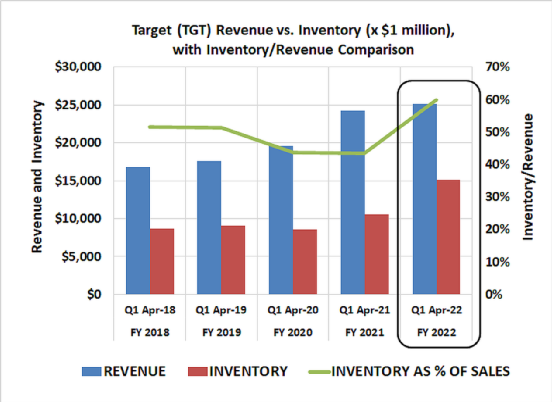Image resolution: width=552 pixels, height=402 pixels.
Task: Click the FY 2020 label
Action: (293, 332)
